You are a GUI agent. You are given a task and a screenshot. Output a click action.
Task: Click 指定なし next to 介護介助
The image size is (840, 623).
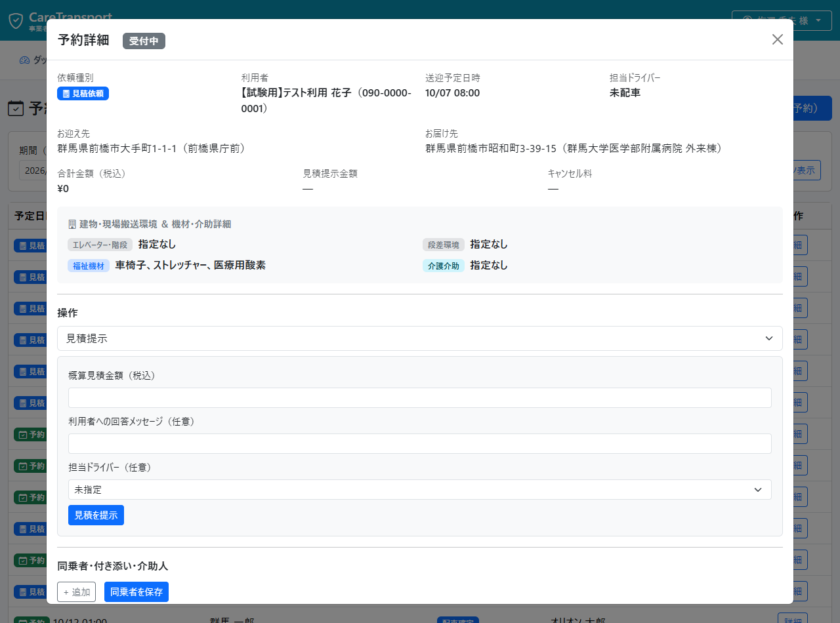pyautogui.click(x=489, y=266)
